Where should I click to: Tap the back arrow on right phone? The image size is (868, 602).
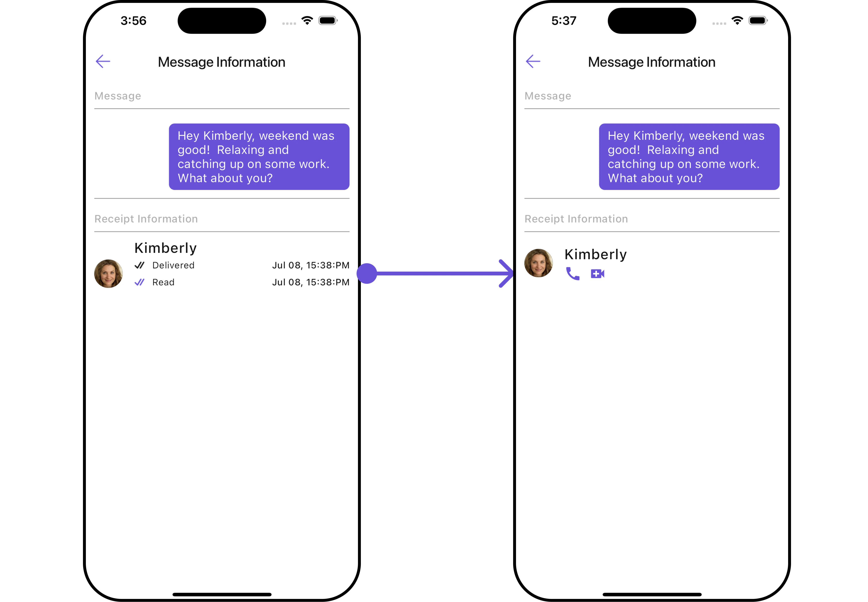click(x=533, y=62)
